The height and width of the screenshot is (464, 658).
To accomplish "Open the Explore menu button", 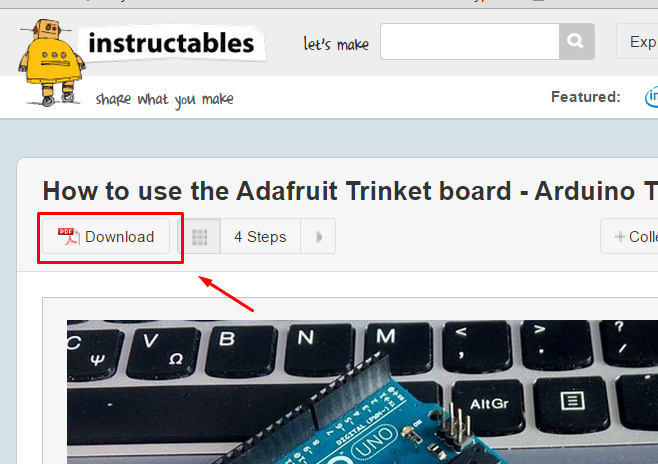I will pos(637,41).
